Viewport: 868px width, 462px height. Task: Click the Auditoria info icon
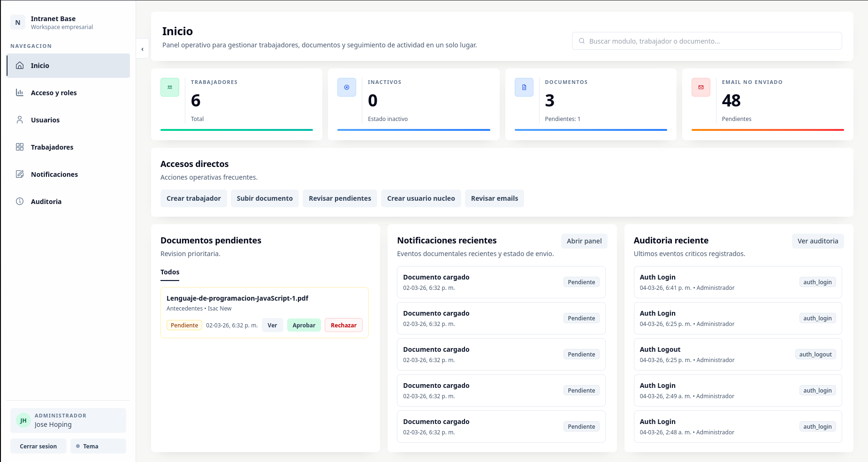pyautogui.click(x=20, y=202)
